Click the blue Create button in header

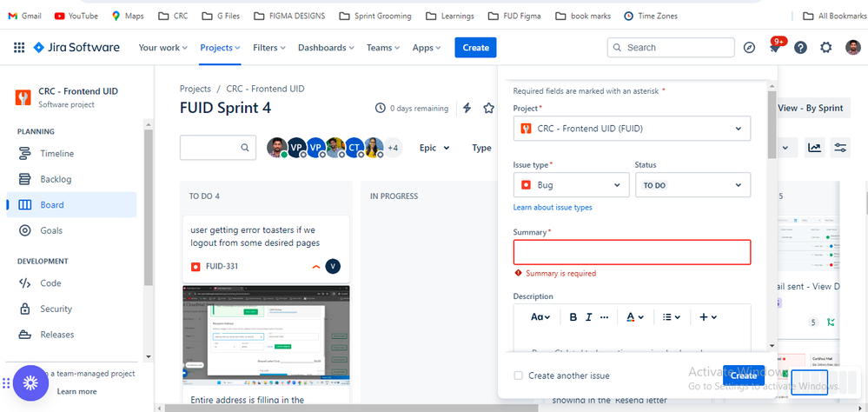click(475, 48)
